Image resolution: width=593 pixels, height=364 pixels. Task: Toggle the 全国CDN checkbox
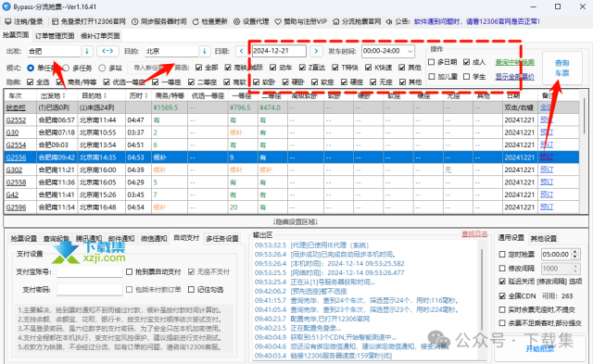coord(502,296)
